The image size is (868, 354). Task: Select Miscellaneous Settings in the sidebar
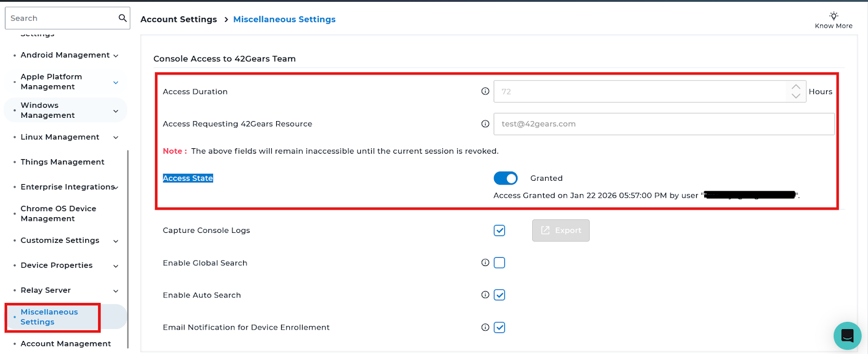tap(49, 317)
